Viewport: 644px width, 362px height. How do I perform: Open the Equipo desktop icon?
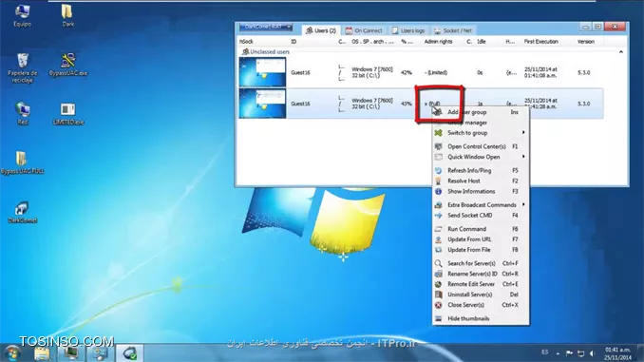click(x=22, y=15)
